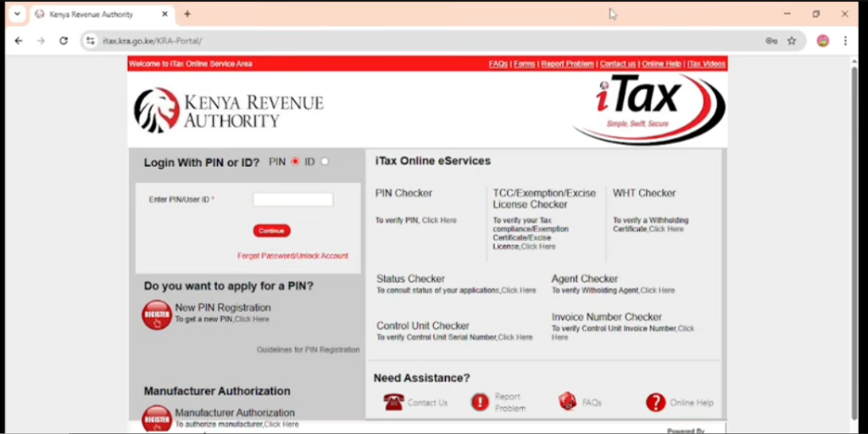Click Here link for New PIN Registration
The height and width of the screenshot is (434, 868).
[252, 320]
